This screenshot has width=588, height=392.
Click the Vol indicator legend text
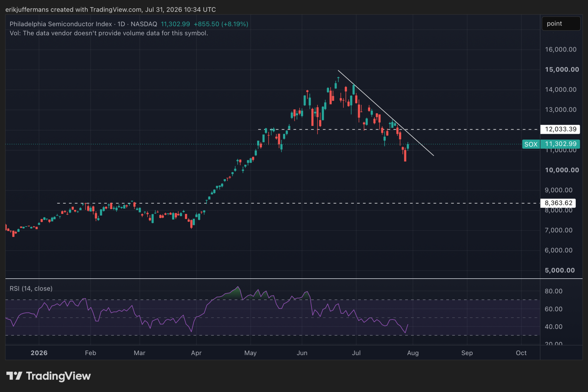[x=109, y=33]
